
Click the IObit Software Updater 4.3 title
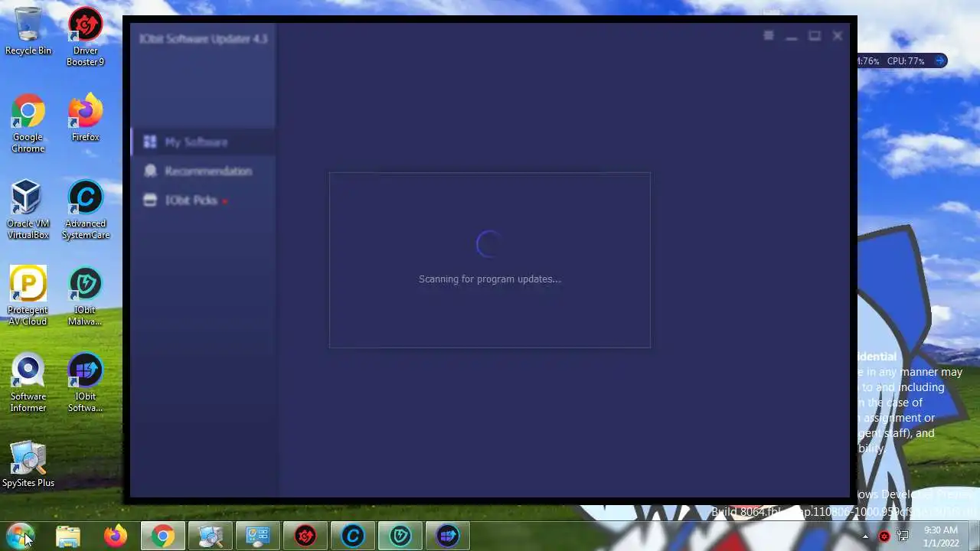204,38
